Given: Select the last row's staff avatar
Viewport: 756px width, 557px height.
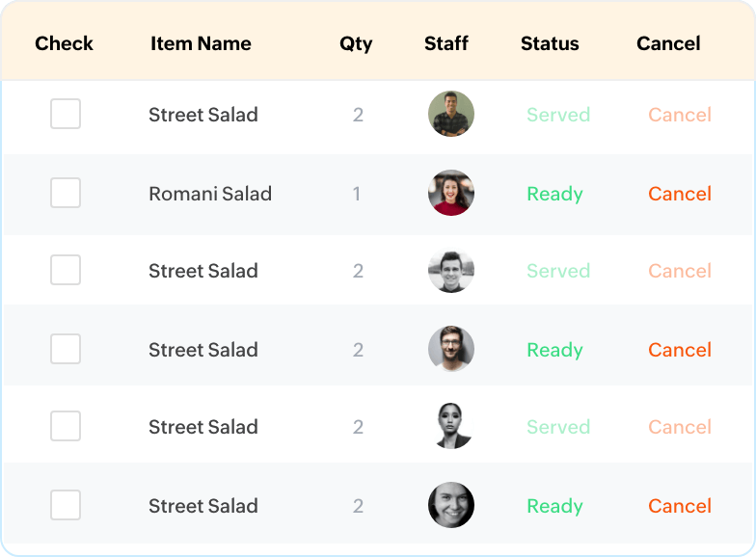Looking at the screenshot, I should click(451, 505).
